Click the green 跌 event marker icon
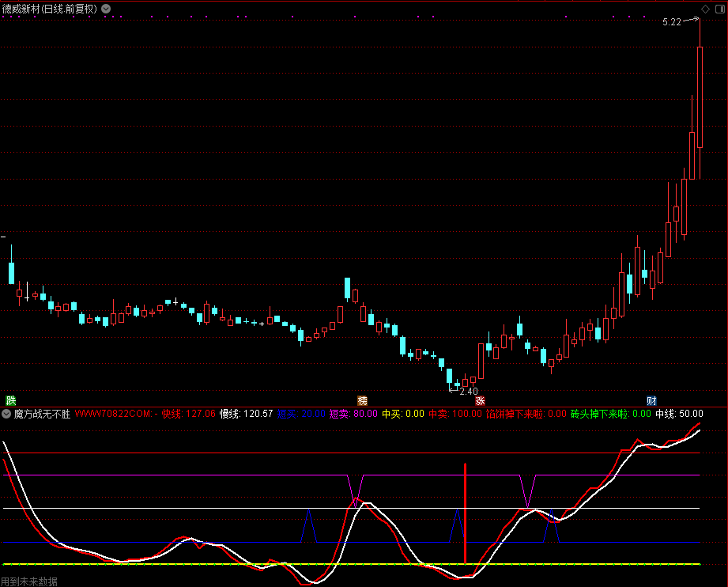This screenshot has width=728, height=587. click(10, 400)
